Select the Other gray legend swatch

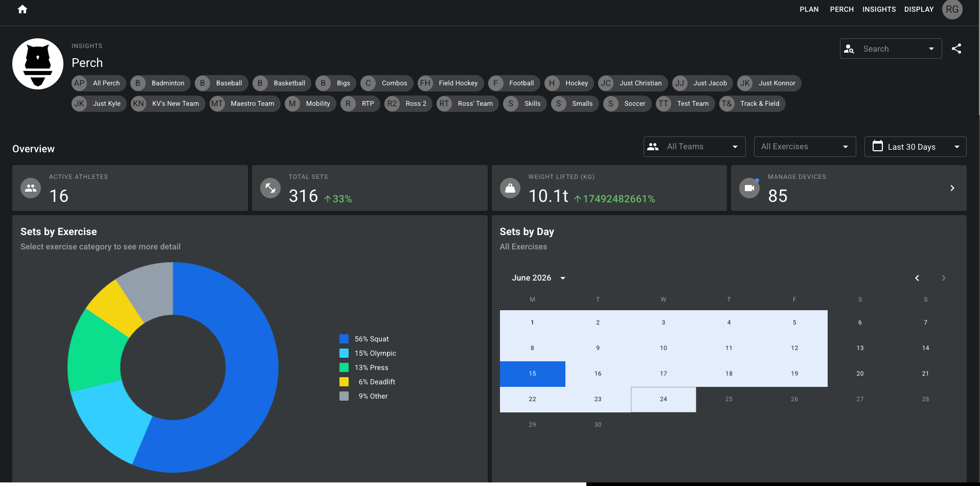tap(344, 396)
